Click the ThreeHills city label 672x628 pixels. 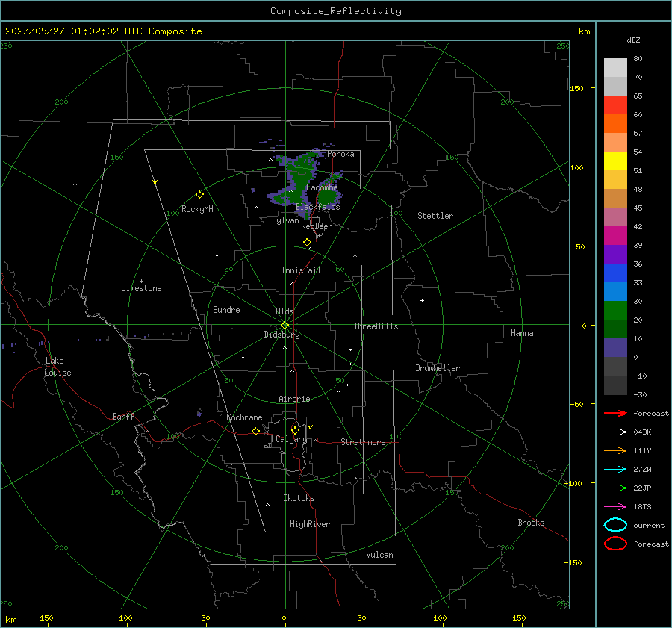(x=376, y=326)
